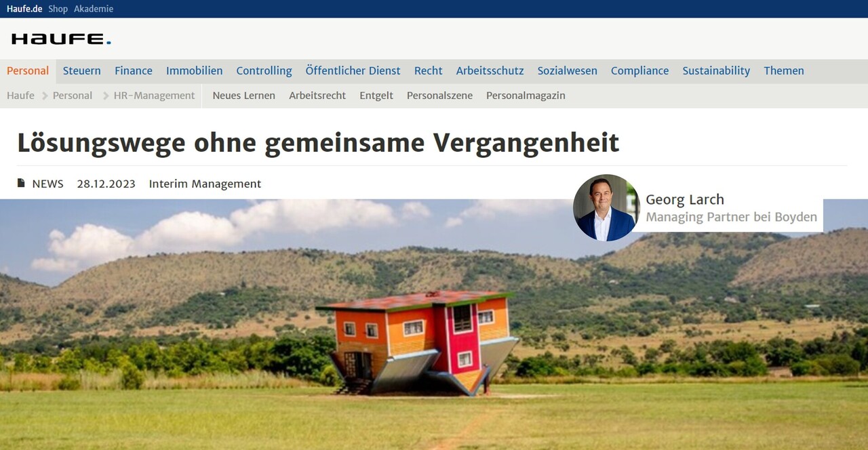Click the breadcrumb chevron before HR-Management
The width and height of the screenshot is (868, 450).
pos(106,96)
